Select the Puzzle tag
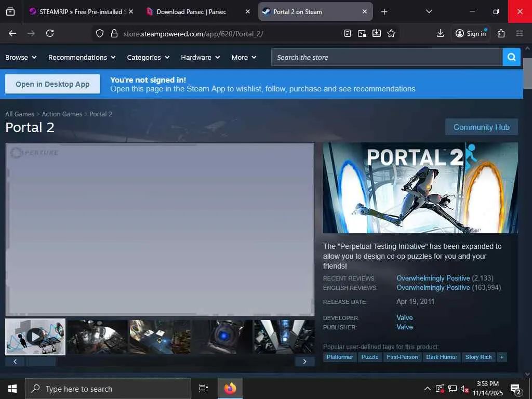Screen dimensions: 532x399 pos(370,357)
